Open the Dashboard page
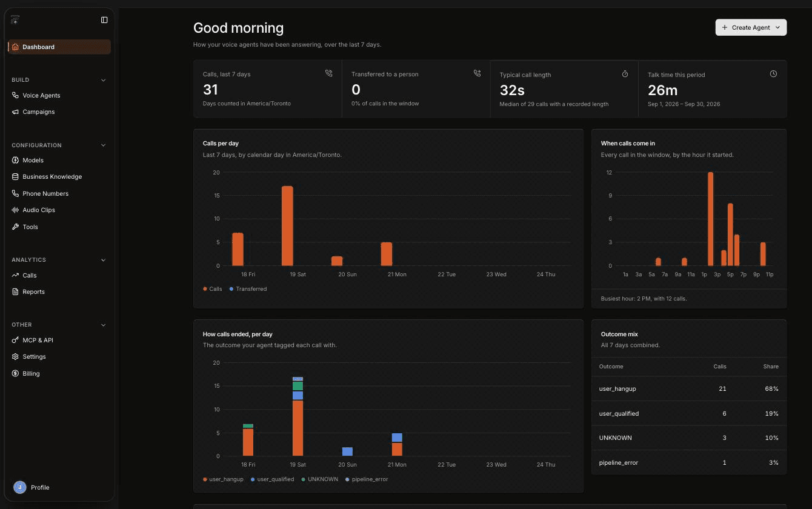The image size is (812, 509). coord(59,47)
